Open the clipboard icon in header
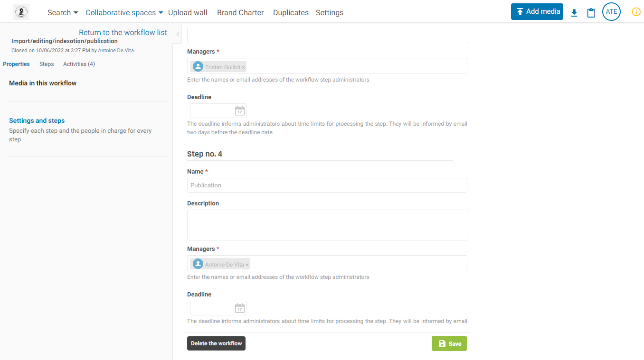The image size is (644, 360). 591,13
